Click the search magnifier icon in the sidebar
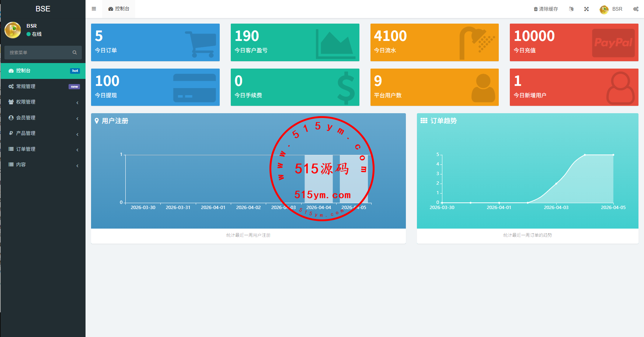Screen dimensions: 644x337 74,53
